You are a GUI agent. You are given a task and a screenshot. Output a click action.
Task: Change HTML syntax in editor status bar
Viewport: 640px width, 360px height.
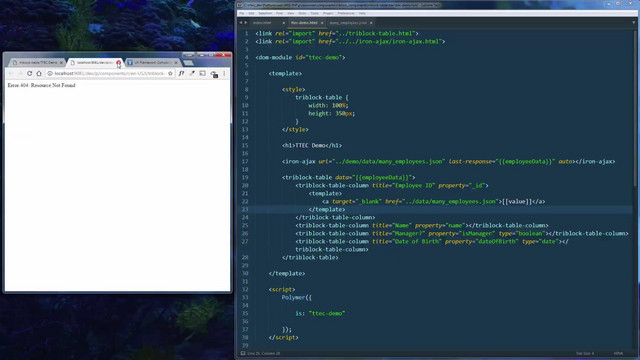click(618, 353)
